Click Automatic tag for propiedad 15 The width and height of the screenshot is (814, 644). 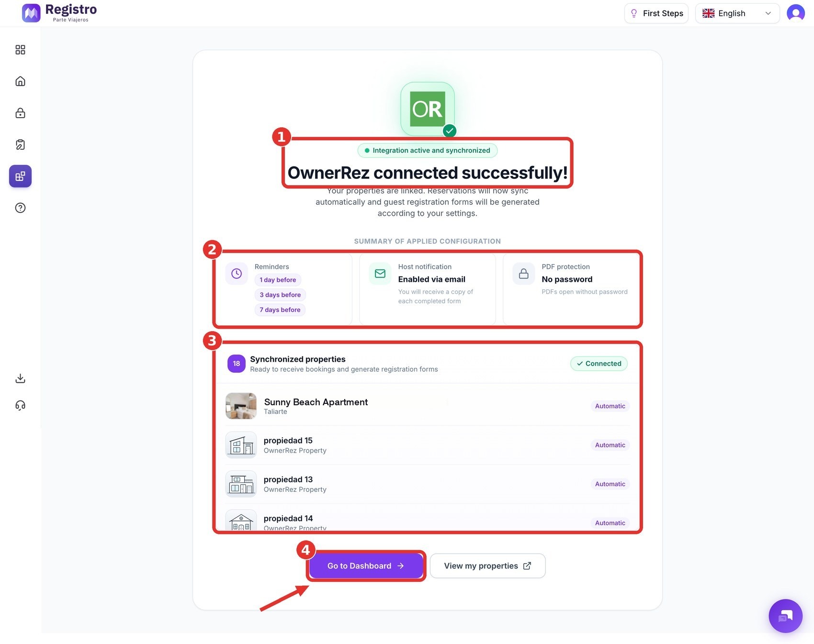click(610, 445)
